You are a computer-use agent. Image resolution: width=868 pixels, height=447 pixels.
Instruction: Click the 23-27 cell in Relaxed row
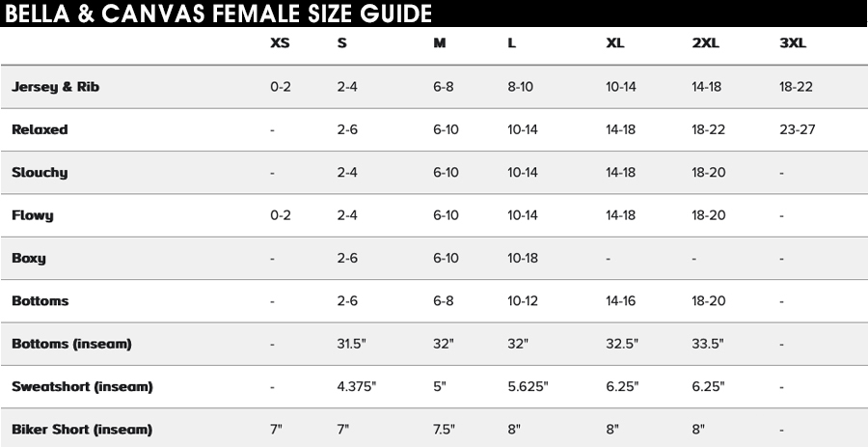tap(798, 129)
